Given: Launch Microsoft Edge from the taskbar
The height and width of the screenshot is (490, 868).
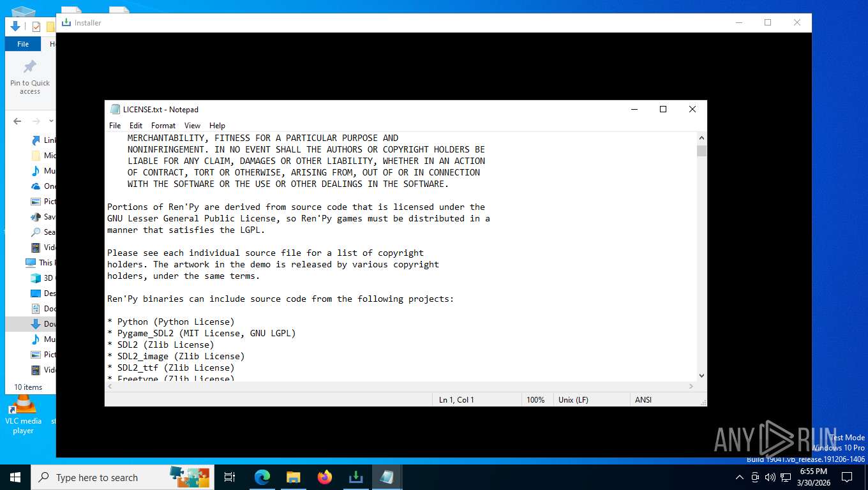Looking at the screenshot, I should click(x=262, y=477).
